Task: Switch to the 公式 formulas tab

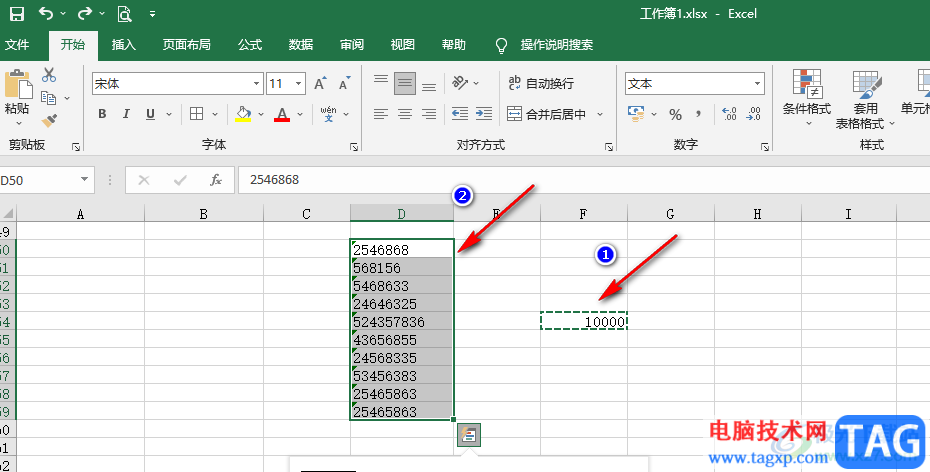Action: [250, 44]
